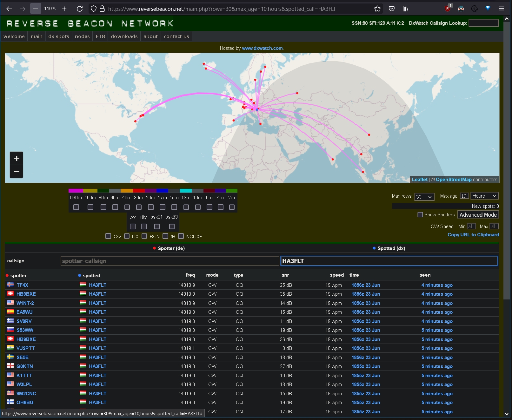
Task: Tick the Show Spotters checkbox
Action: (420, 215)
